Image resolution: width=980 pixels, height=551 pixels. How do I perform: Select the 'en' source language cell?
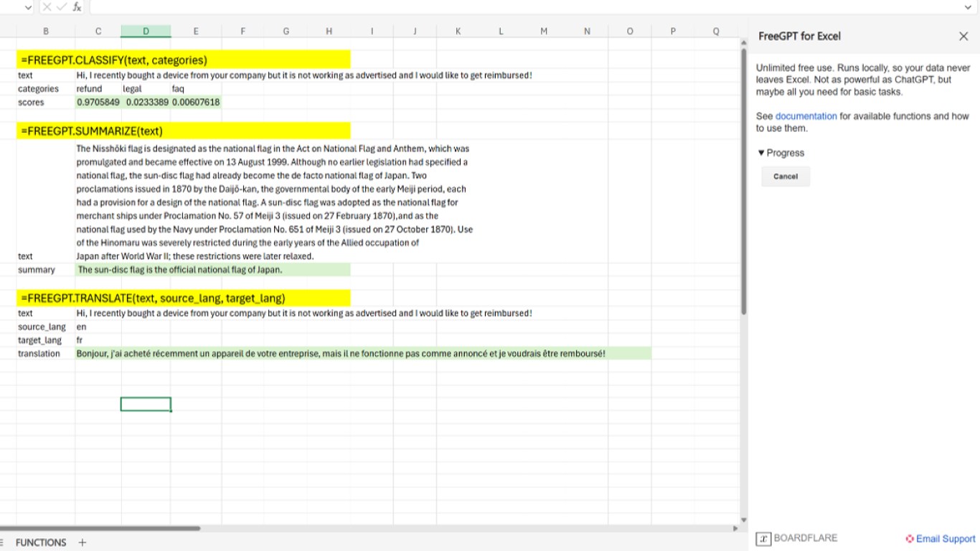point(98,326)
